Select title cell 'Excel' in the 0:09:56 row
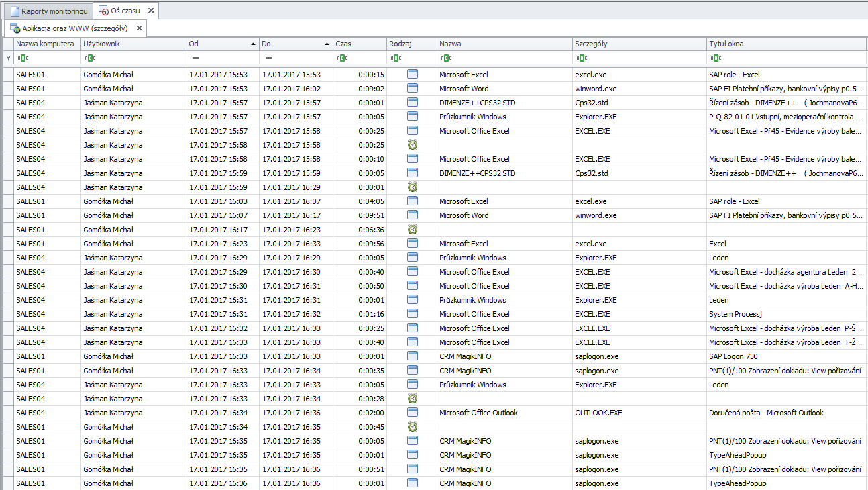The width and height of the screenshot is (868, 490). pos(787,244)
